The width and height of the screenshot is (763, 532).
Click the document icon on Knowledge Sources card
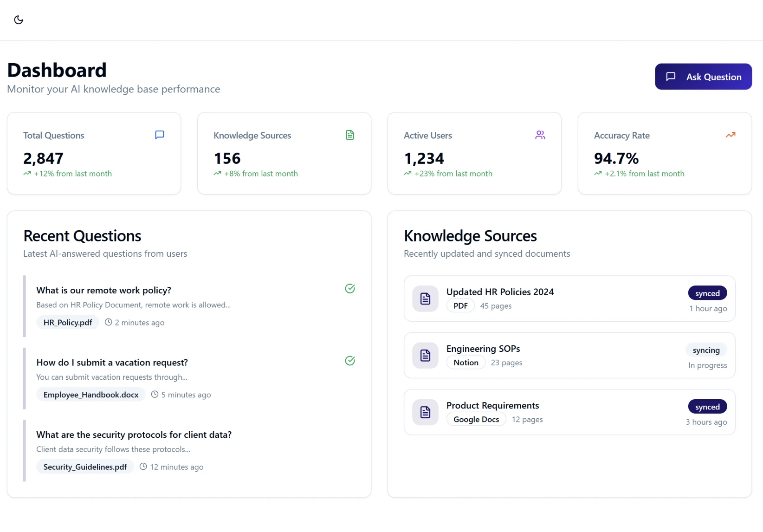tap(349, 135)
